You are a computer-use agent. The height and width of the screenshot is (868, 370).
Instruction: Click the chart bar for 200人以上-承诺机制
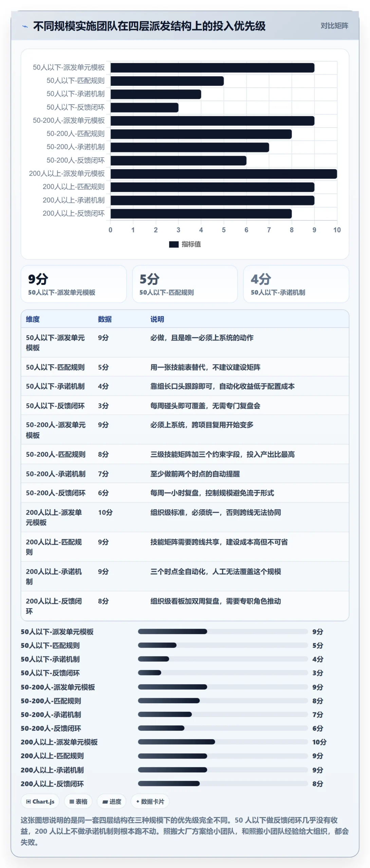pyautogui.click(x=212, y=200)
